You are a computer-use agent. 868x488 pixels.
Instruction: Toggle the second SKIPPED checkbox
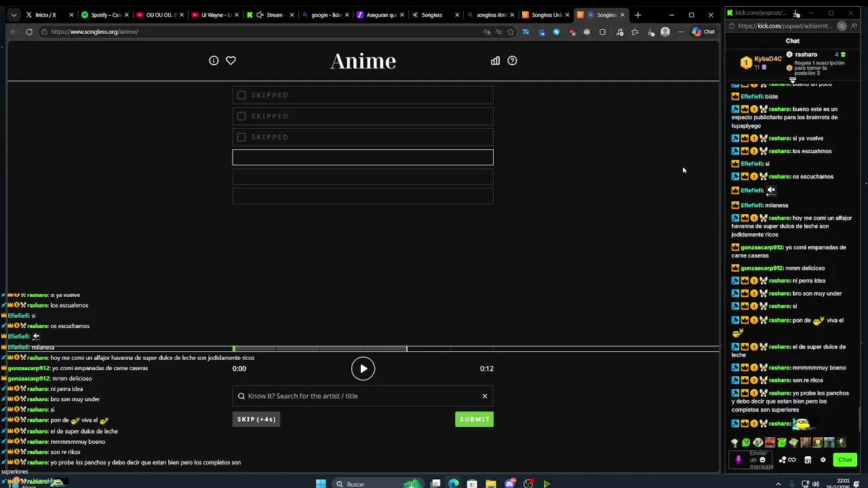click(241, 116)
